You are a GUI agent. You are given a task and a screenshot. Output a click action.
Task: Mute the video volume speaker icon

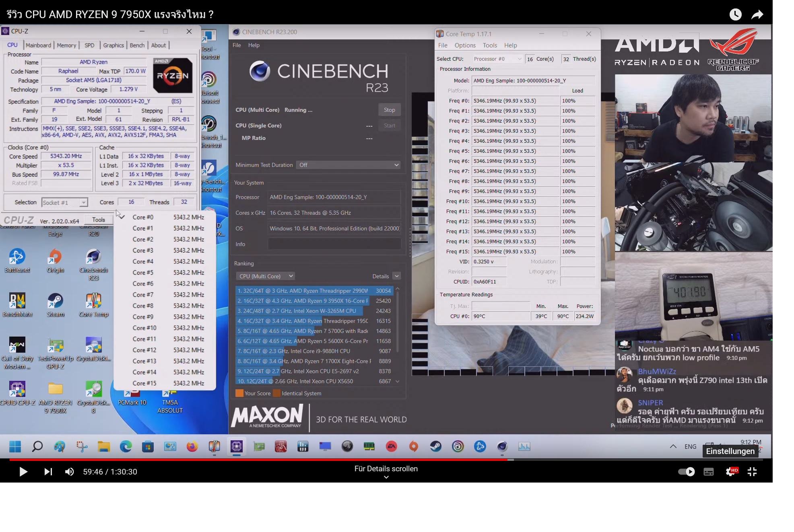pyautogui.click(x=69, y=472)
